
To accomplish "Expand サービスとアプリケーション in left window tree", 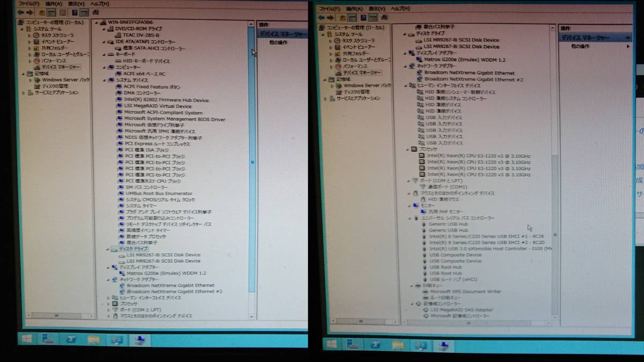I will 23,92.
